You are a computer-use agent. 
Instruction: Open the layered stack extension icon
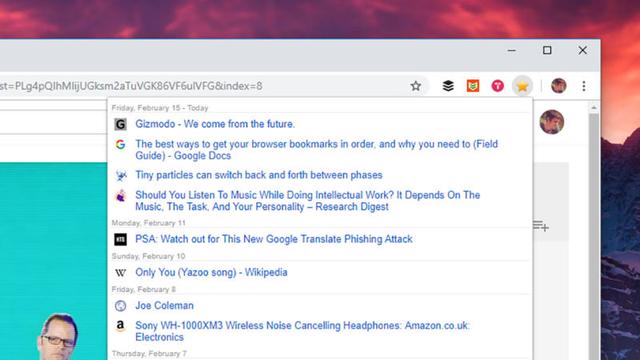coord(448,86)
